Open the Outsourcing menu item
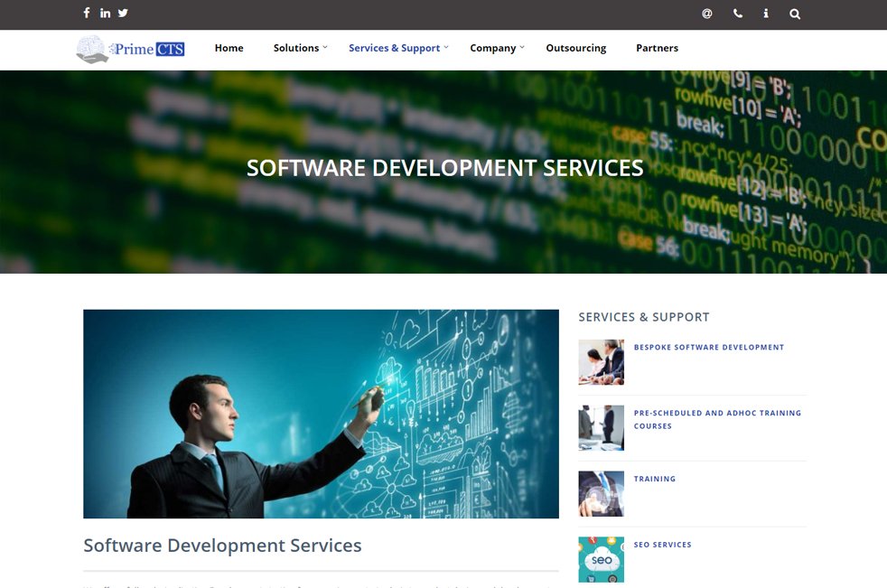Viewport: 887px width, 588px height. pos(575,48)
